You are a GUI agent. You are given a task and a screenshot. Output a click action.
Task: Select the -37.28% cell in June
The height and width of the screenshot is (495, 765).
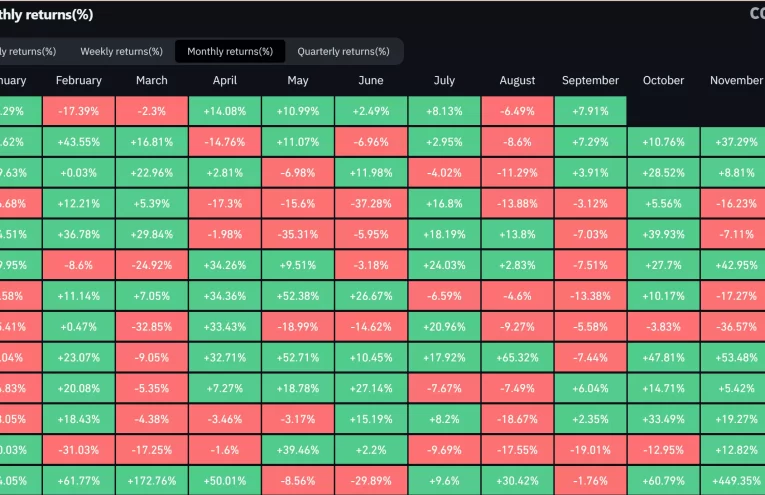[371, 203]
